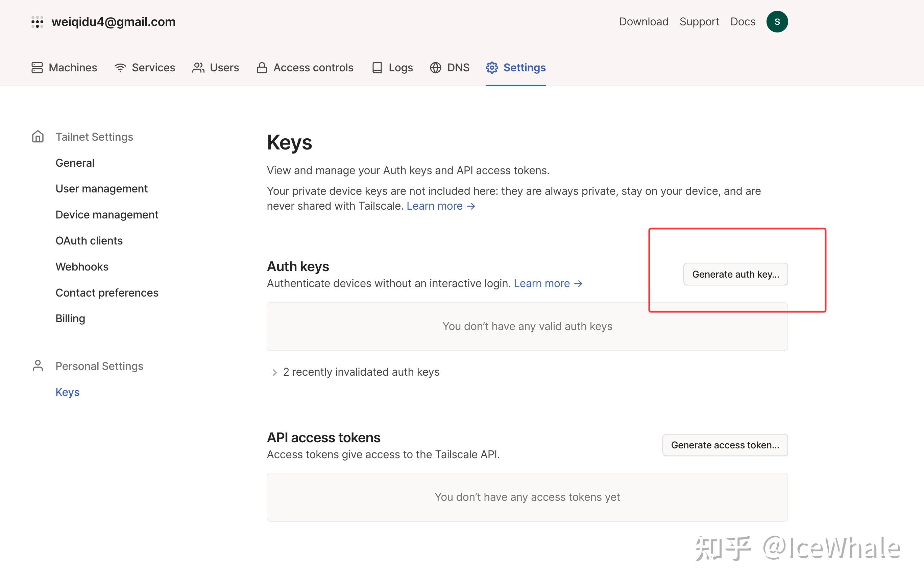Screen dimensions: 924x585
Task: Select the Tailscale dots logo
Action: pyautogui.click(x=37, y=22)
